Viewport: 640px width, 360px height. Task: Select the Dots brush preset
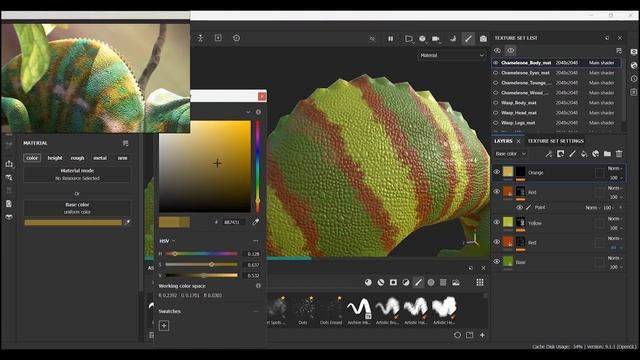point(303,311)
